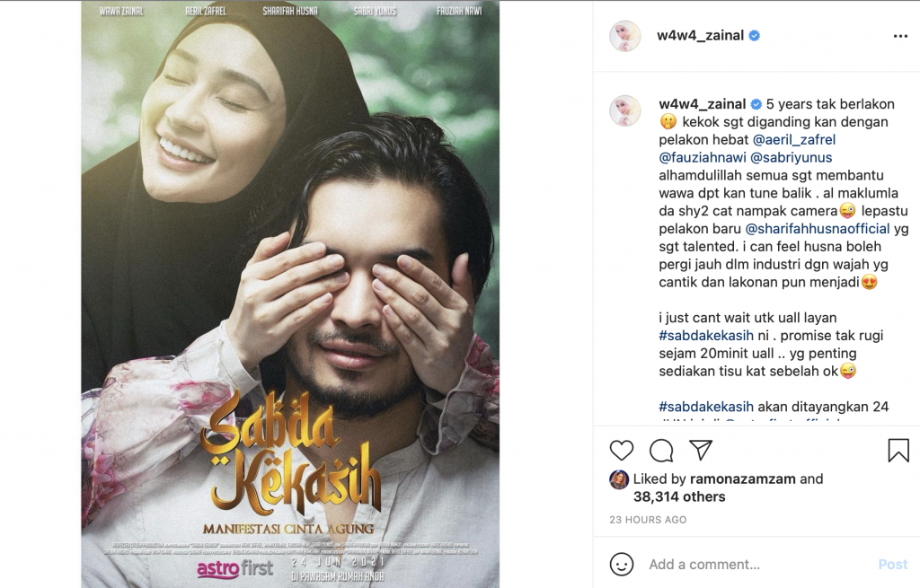Viewport: 920px width, 588px height.
Task: Open ramonazamzam profile from likes
Action: click(x=743, y=479)
